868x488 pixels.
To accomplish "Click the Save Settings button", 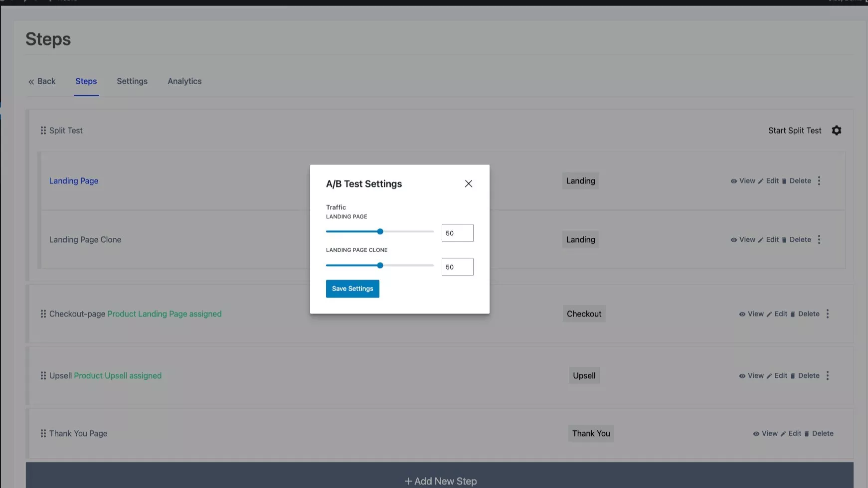I will [x=352, y=289].
